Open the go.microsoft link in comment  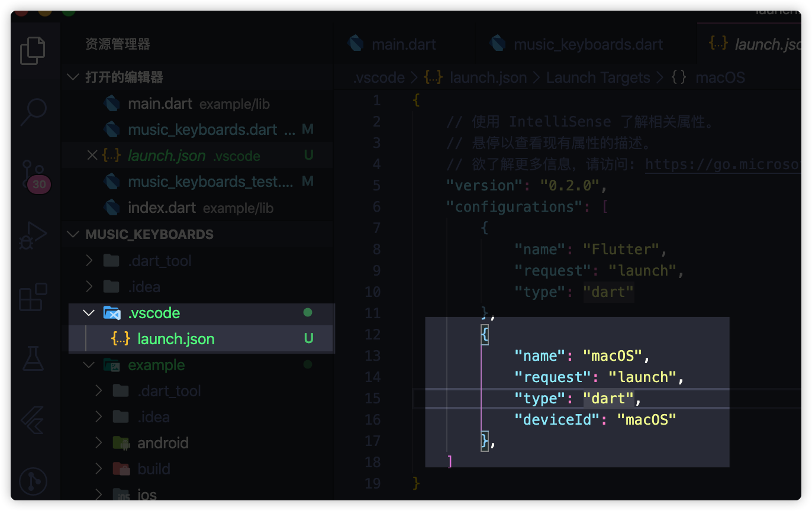(723, 164)
